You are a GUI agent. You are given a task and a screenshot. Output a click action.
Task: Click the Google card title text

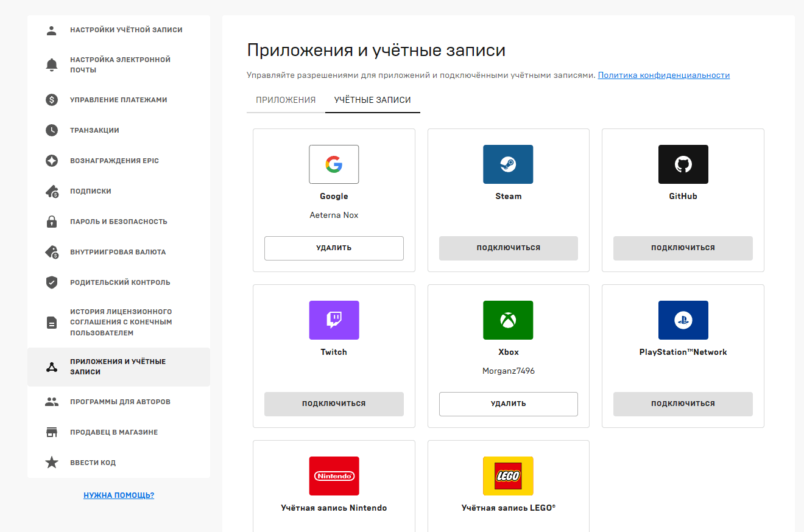(334, 196)
